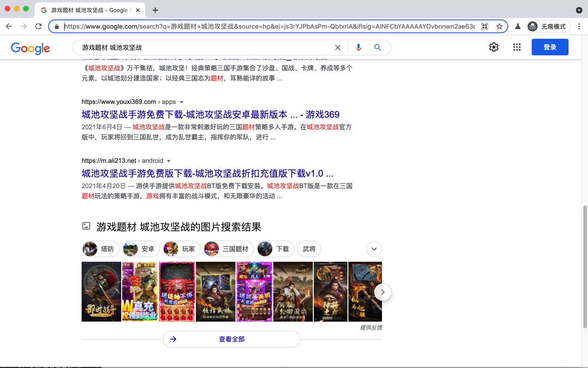Filter images by 下载 chip
The height and width of the screenshot is (368, 588).
(x=276, y=249)
